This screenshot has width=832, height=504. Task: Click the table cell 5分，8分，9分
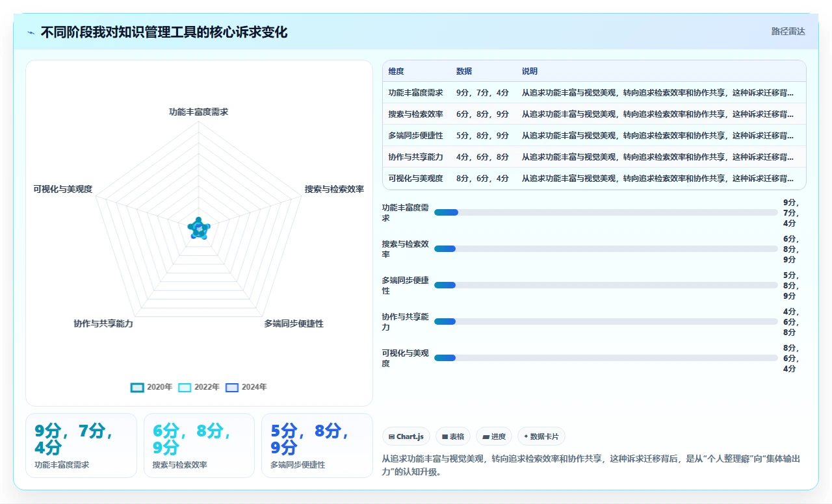click(x=482, y=136)
